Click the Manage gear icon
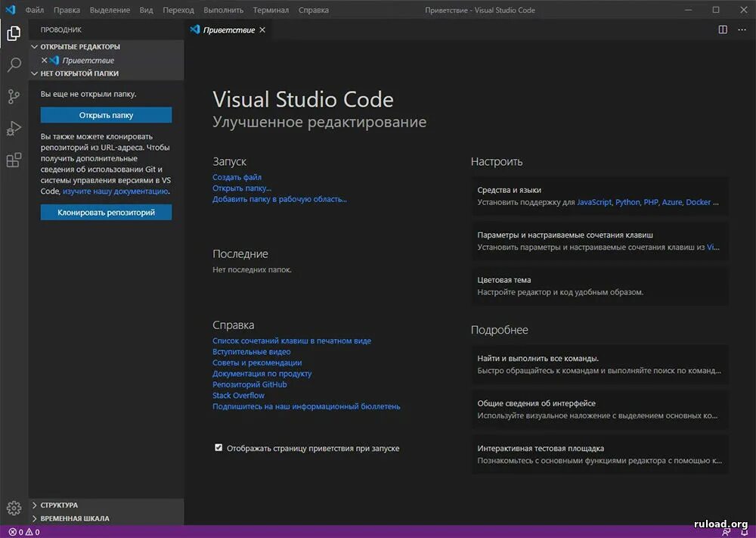The image size is (756, 538). click(x=14, y=508)
